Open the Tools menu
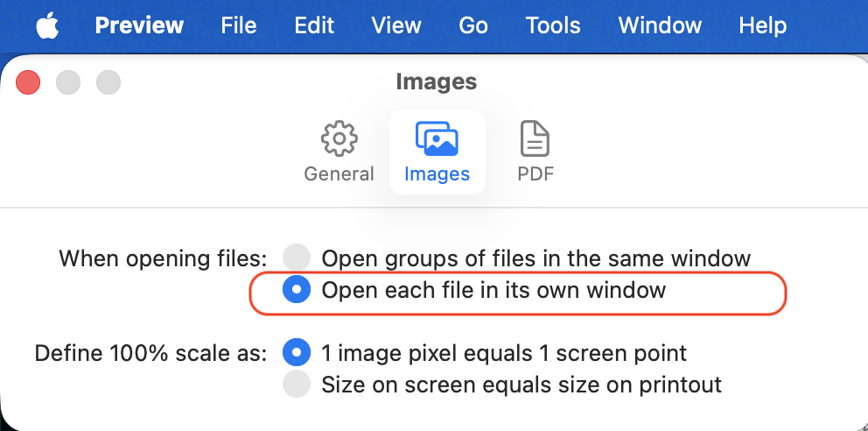868x431 pixels. click(553, 25)
